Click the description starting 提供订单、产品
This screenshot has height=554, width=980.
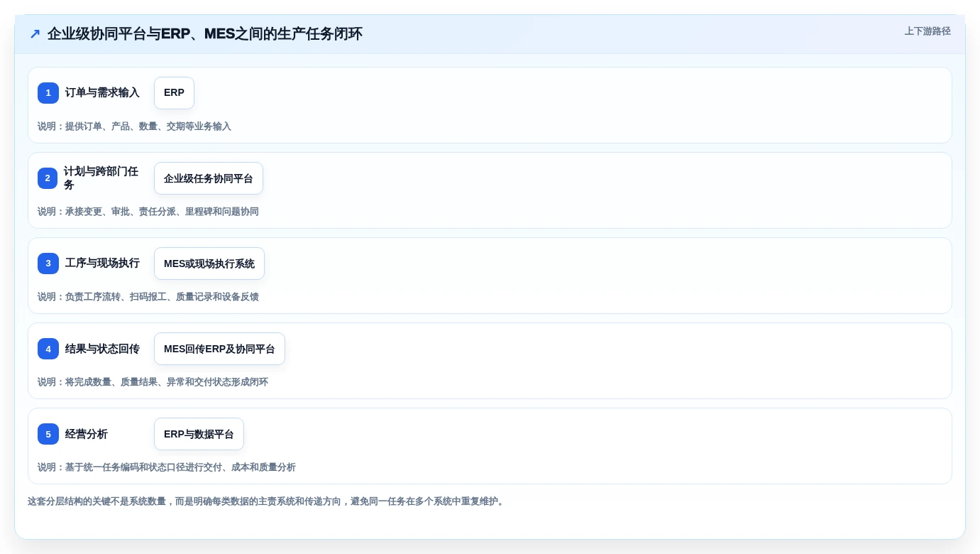(x=134, y=126)
